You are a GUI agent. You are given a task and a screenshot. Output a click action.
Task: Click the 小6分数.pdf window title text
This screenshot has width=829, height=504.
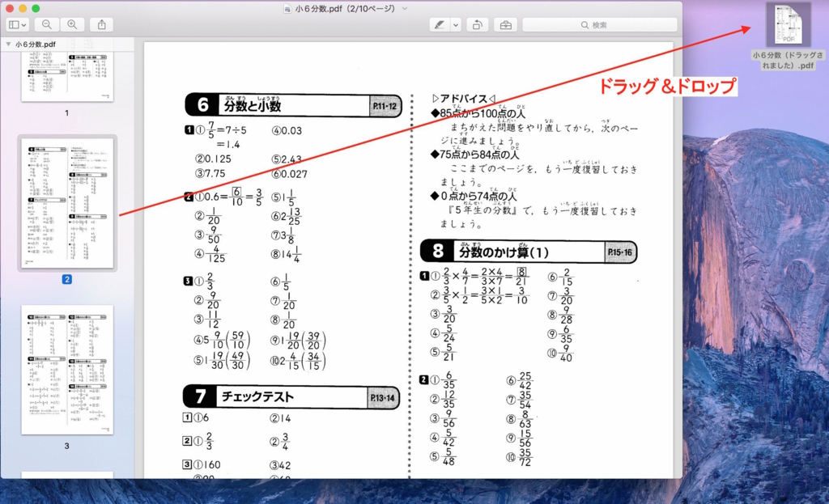(x=345, y=8)
